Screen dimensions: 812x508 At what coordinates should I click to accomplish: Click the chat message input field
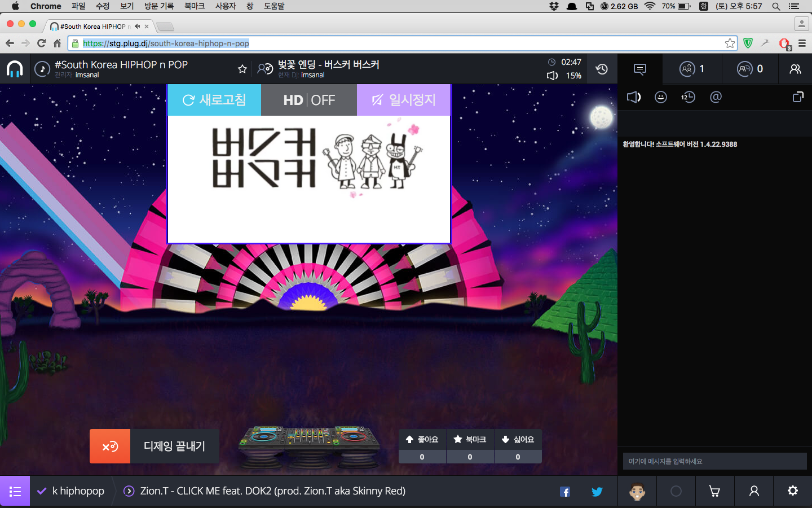coord(714,462)
